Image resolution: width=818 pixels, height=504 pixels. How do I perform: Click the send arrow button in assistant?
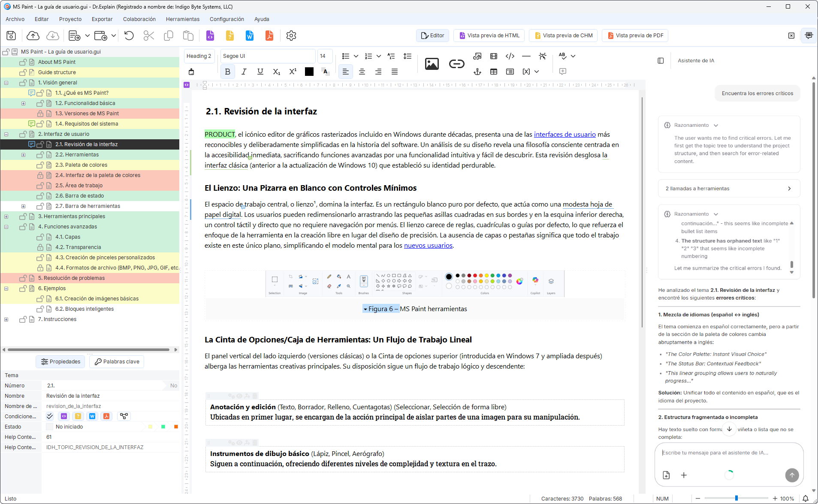(792, 475)
